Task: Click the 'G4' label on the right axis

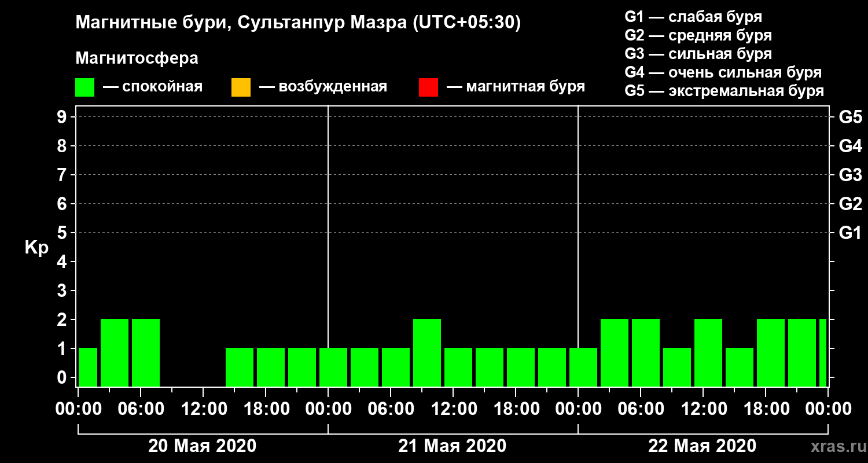Action: (851, 146)
